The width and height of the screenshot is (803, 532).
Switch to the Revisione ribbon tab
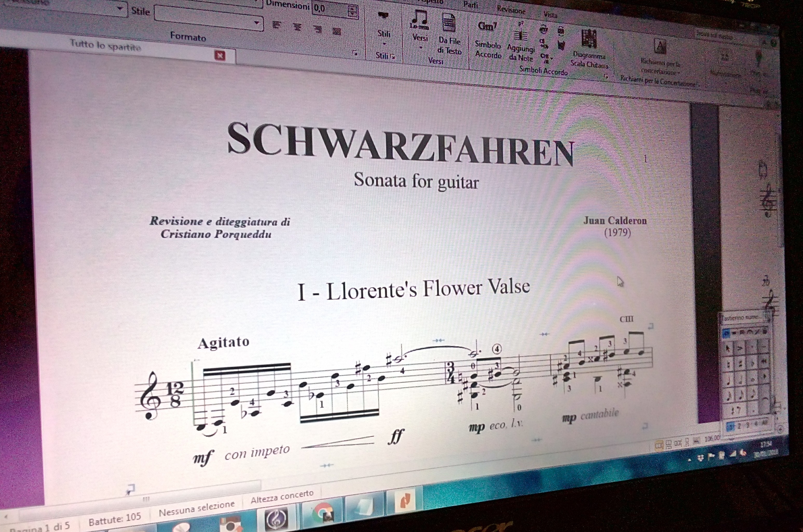tap(511, 10)
